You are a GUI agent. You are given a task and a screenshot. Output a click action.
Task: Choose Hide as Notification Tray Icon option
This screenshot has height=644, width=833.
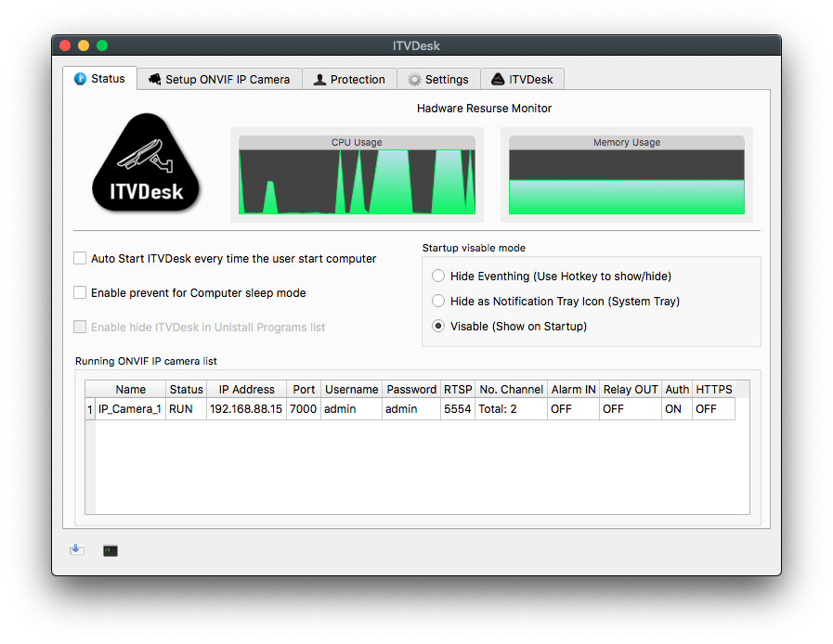pyautogui.click(x=437, y=301)
